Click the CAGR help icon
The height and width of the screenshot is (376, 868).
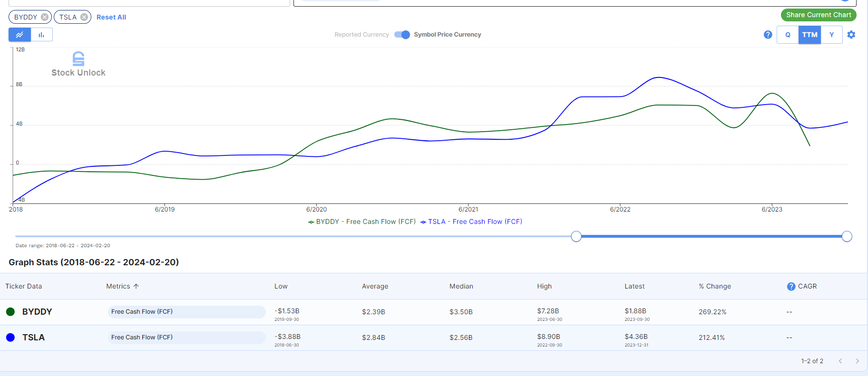tap(791, 286)
